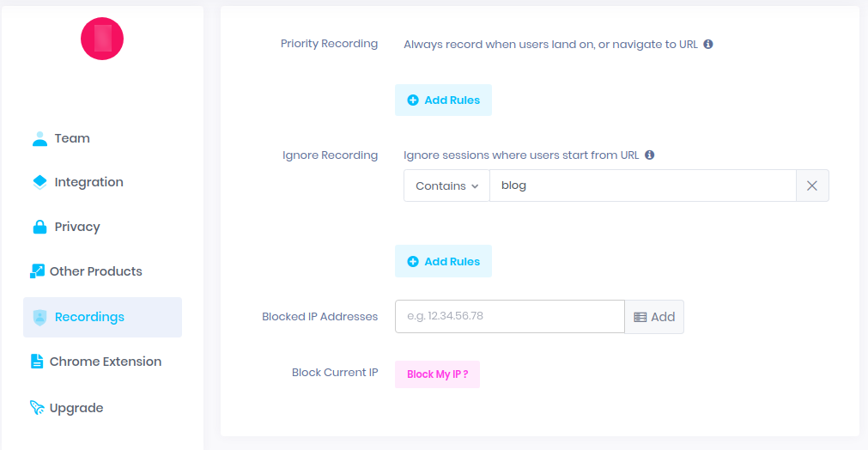Click the info icon beside Priority Recording description
Image resolution: width=868 pixels, height=450 pixels.
coord(708,45)
